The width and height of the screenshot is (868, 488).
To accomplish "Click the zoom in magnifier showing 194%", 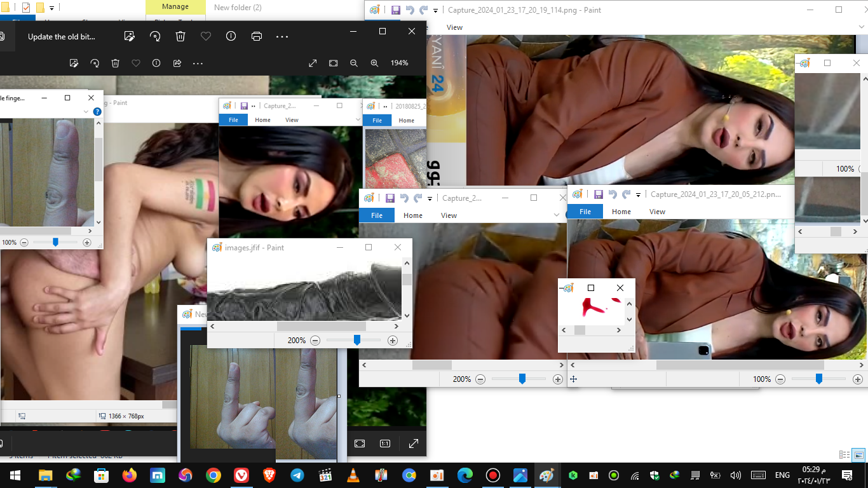I will tap(374, 63).
